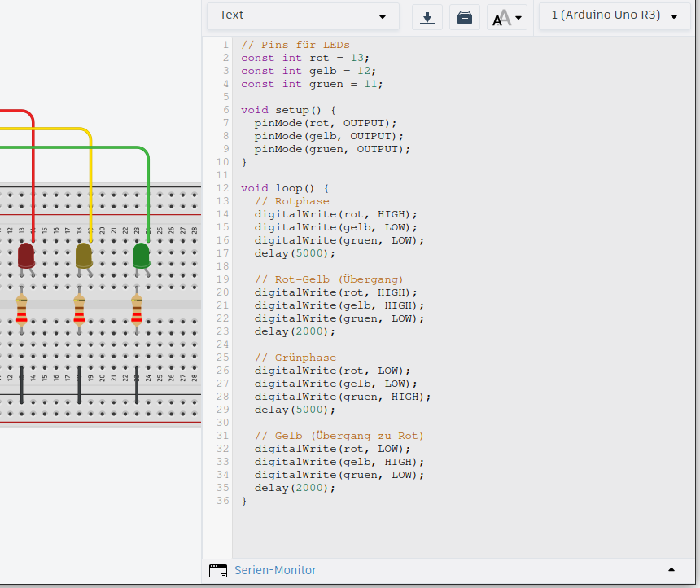Click line number 6 in the gutter

click(226, 110)
